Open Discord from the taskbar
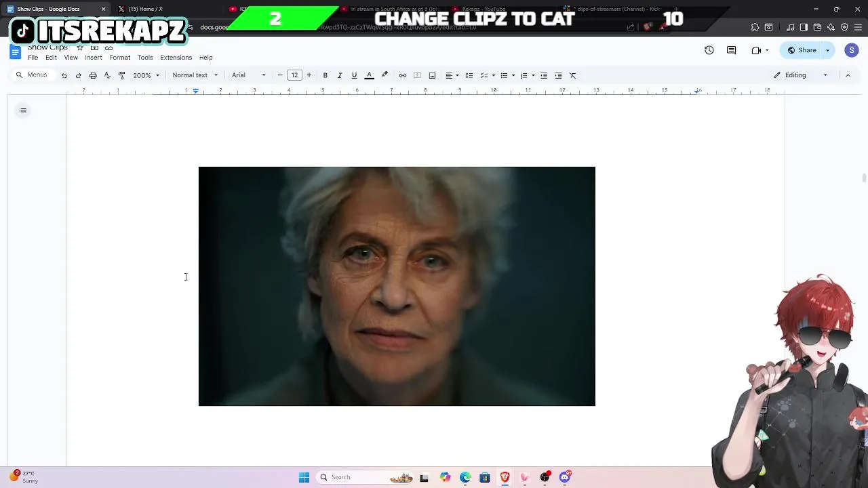 565,477
